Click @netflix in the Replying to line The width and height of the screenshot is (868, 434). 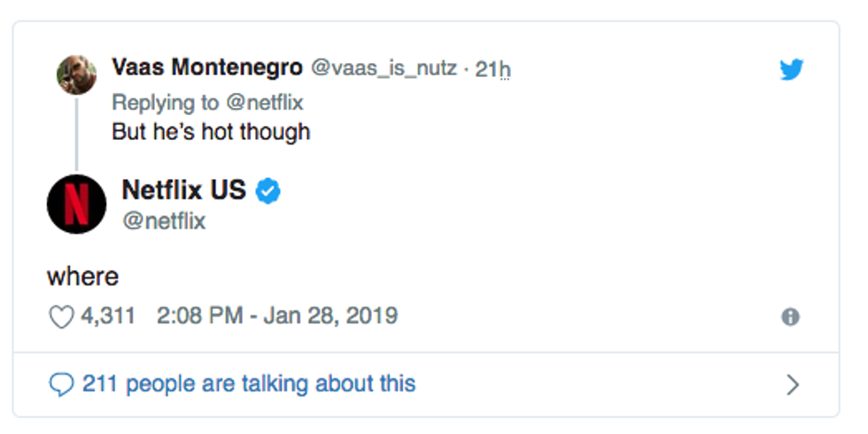pyautogui.click(x=264, y=102)
